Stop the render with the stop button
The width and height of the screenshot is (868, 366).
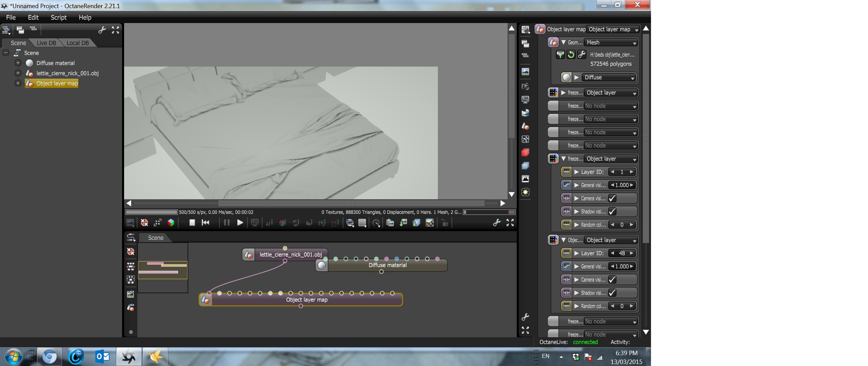192,223
